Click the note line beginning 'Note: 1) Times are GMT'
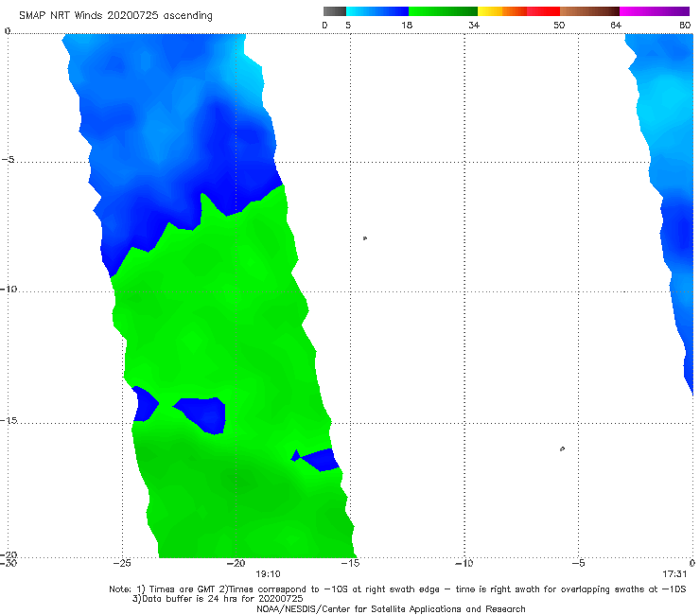Viewport: 700px width, 615px height. [397, 589]
